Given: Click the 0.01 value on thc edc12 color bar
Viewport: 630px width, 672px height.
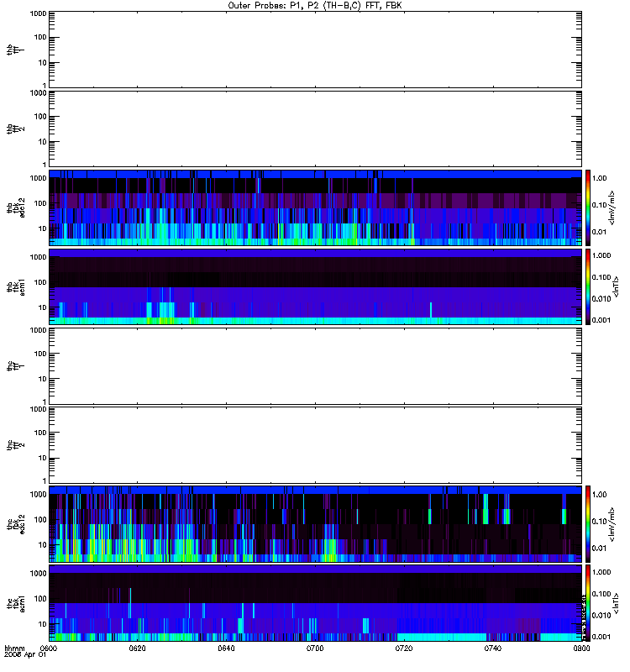Looking at the screenshot, I should (x=599, y=549).
